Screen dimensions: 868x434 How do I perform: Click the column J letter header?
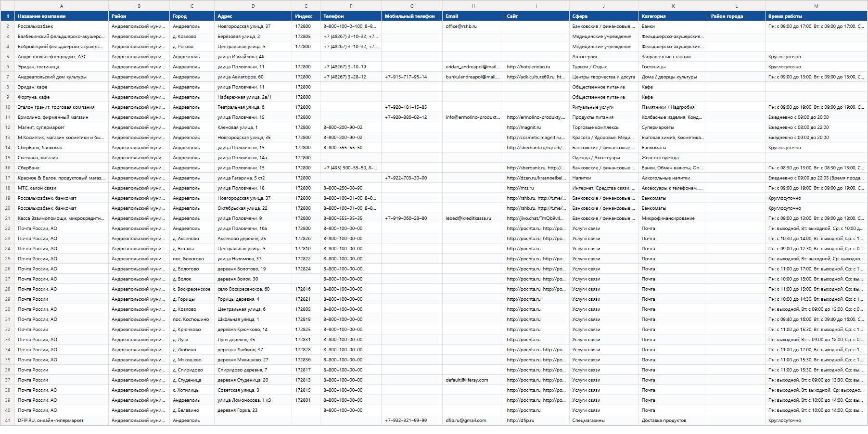pos(604,6)
